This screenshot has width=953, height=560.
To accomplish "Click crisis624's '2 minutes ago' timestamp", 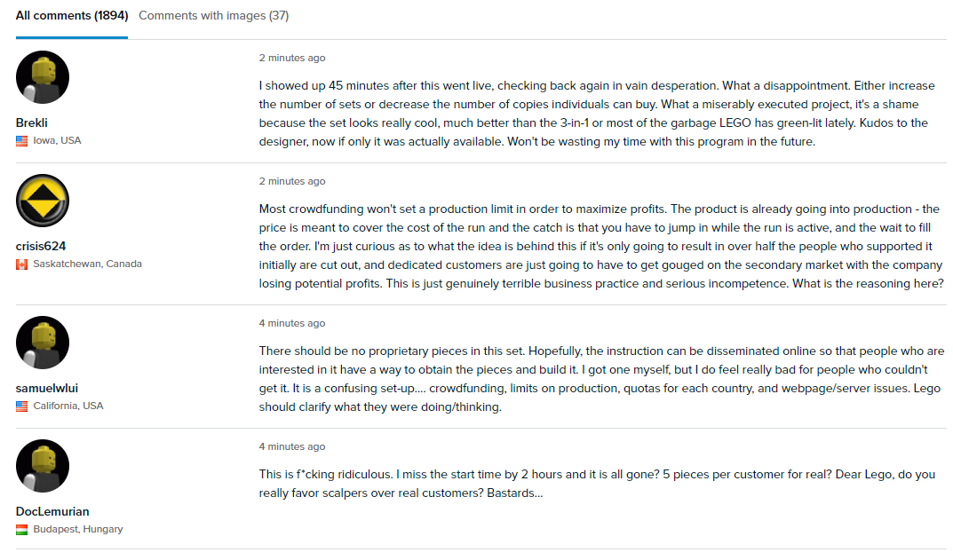I will [x=292, y=181].
